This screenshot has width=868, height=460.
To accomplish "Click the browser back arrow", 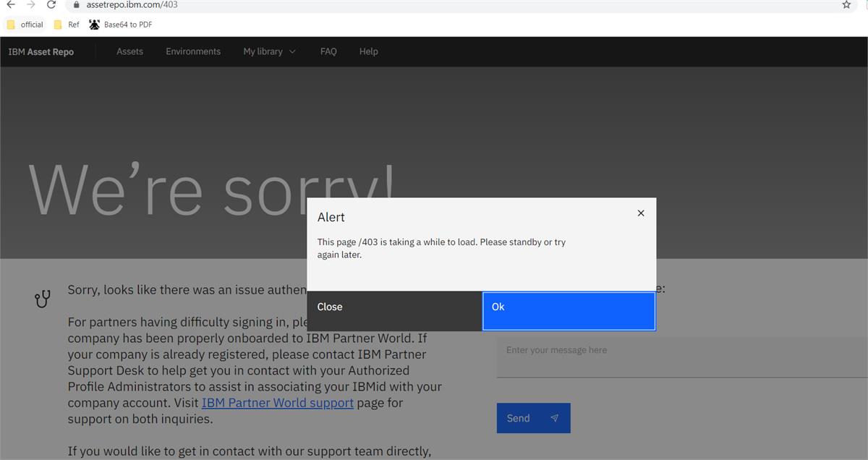I will 11,4.
